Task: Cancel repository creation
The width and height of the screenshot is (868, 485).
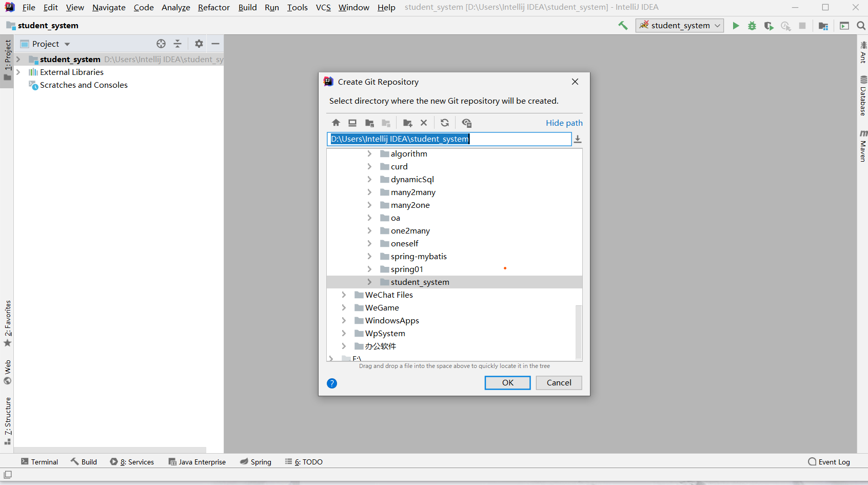Action: click(x=559, y=383)
